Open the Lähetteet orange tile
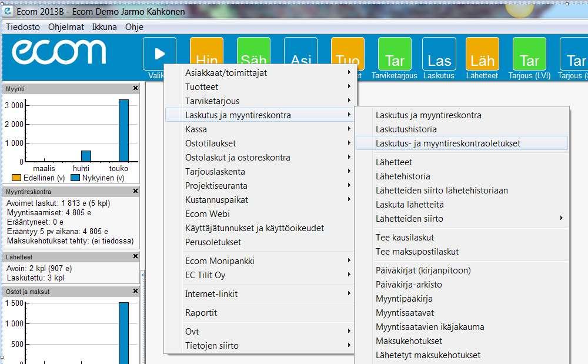588x364 pixels. (482, 54)
